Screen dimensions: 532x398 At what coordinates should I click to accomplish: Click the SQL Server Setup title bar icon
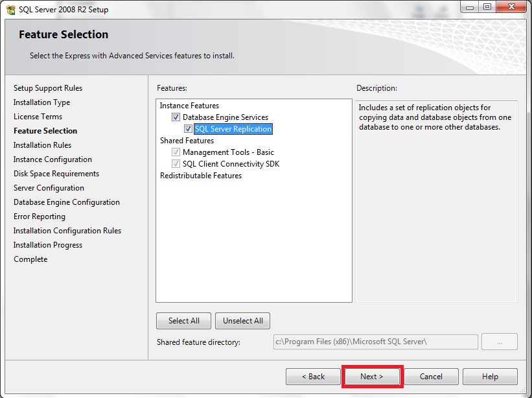coord(10,10)
